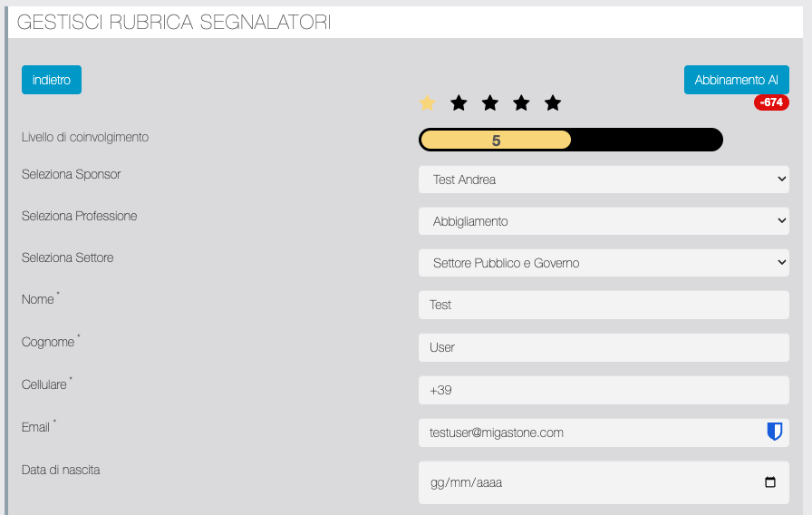Set rating to two stars
This screenshot has width=812, height=515.
coord(459,103)
